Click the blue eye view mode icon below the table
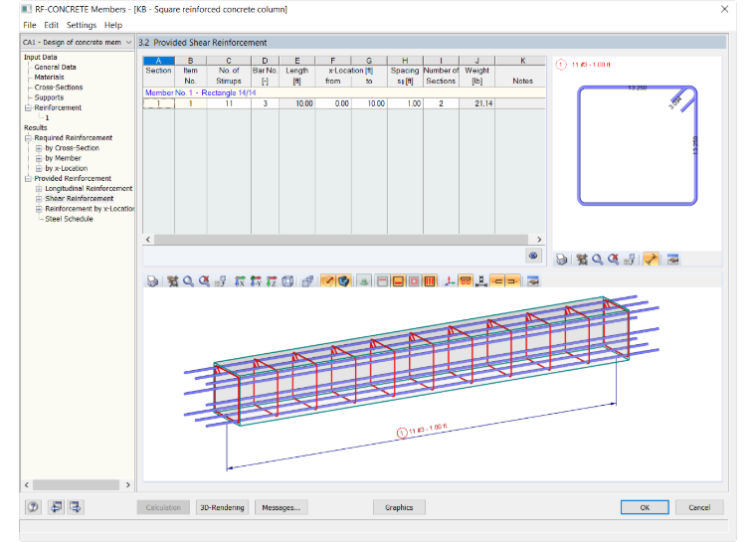 pos(533,256)
